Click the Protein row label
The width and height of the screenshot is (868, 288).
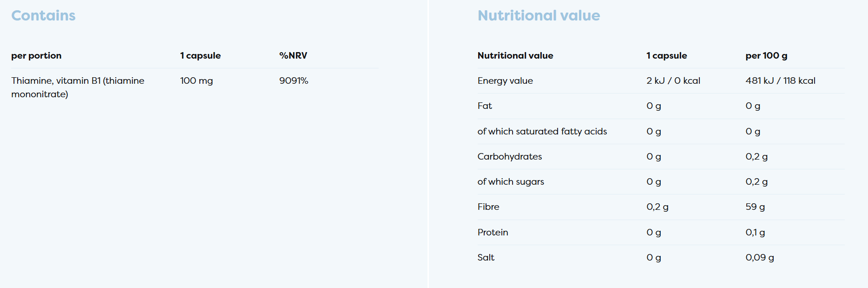(x=493, y=232)
